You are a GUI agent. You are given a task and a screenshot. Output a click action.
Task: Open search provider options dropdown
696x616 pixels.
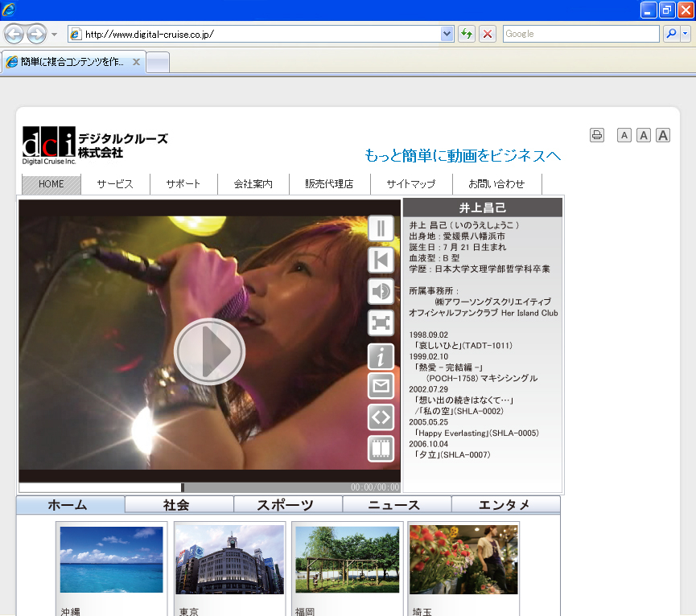(686, 34)
